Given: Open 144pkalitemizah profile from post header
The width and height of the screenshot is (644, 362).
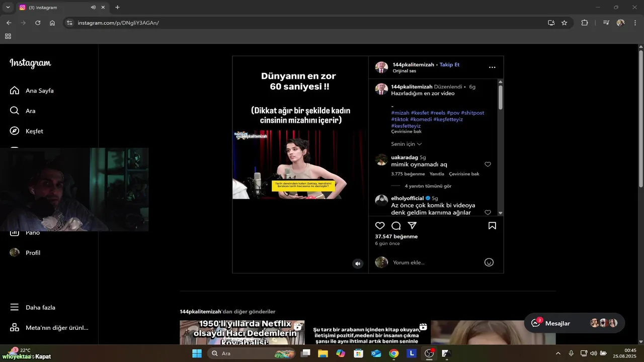Looking at the screenshot, I should coord(413,64).
